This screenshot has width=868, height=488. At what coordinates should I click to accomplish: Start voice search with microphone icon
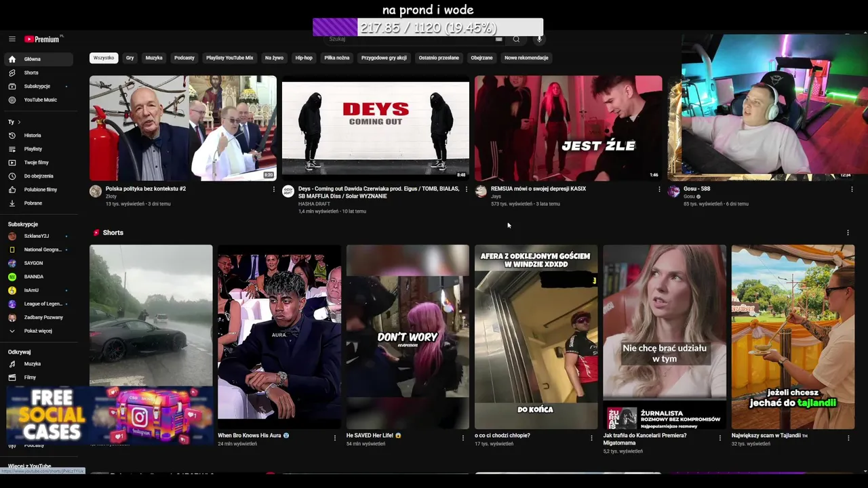pyautogui.click(x=540, y=39)
